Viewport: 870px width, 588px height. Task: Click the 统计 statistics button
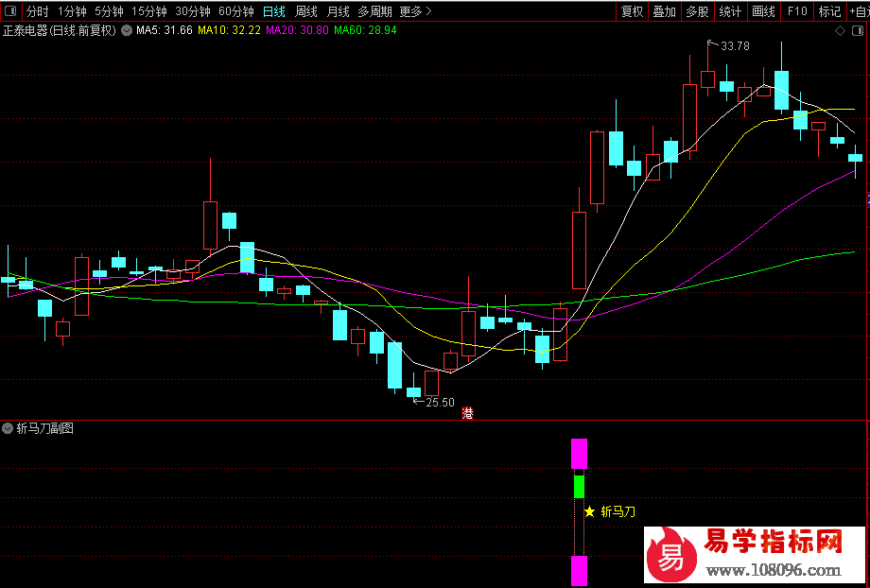[x=730, y=11]
